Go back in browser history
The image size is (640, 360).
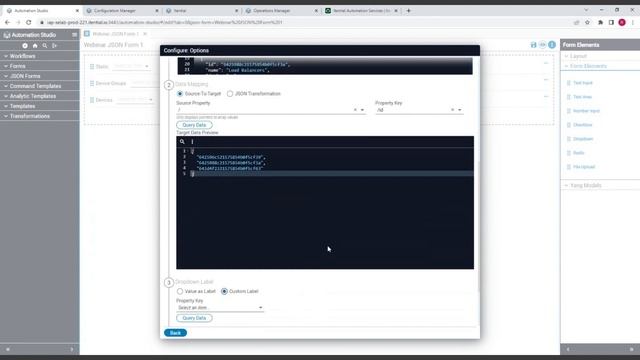pos(7,22)
